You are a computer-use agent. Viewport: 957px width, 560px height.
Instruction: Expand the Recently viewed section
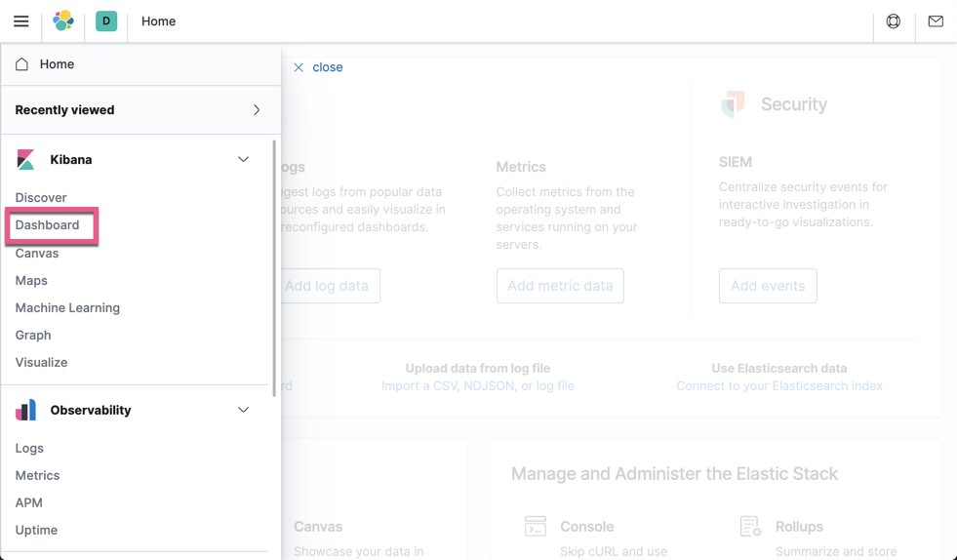(140, 110)
